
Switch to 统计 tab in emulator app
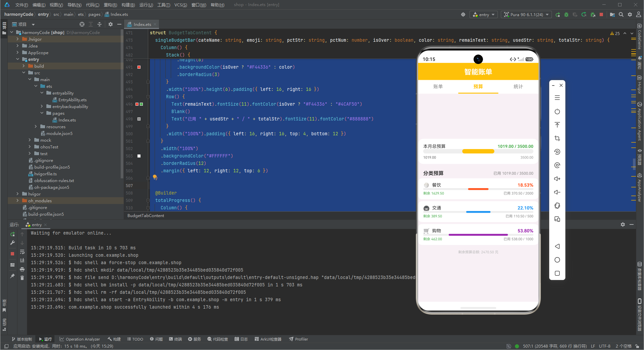click(x=518, y=86)
